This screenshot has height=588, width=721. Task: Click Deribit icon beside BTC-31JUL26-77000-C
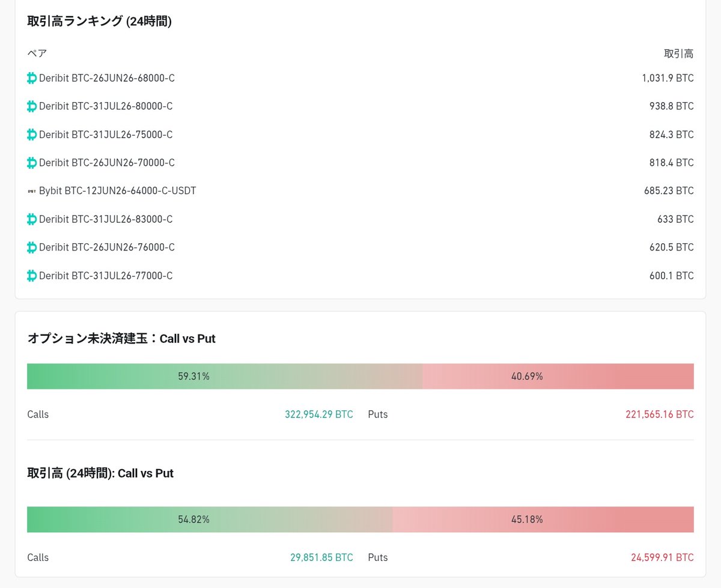[32, 276]
